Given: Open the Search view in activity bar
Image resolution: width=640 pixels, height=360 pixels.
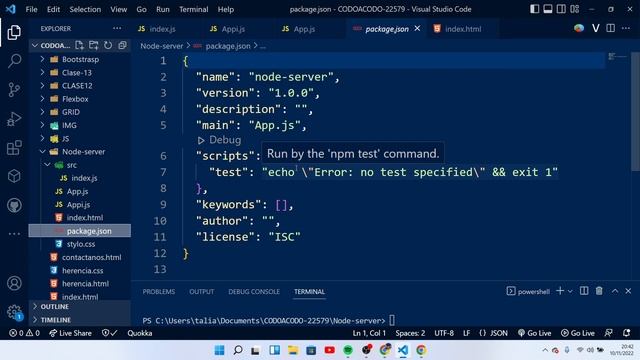Looking at the screenshot, I should pos(14,61).
